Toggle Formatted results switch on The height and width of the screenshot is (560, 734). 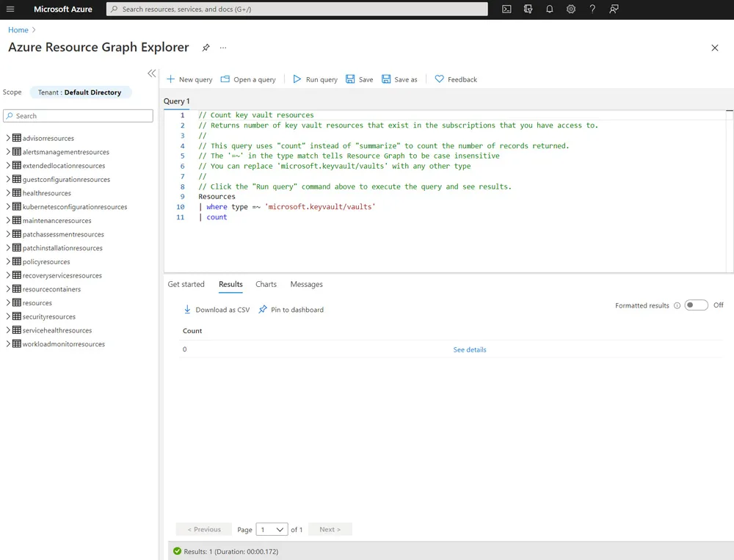[696, 305]
